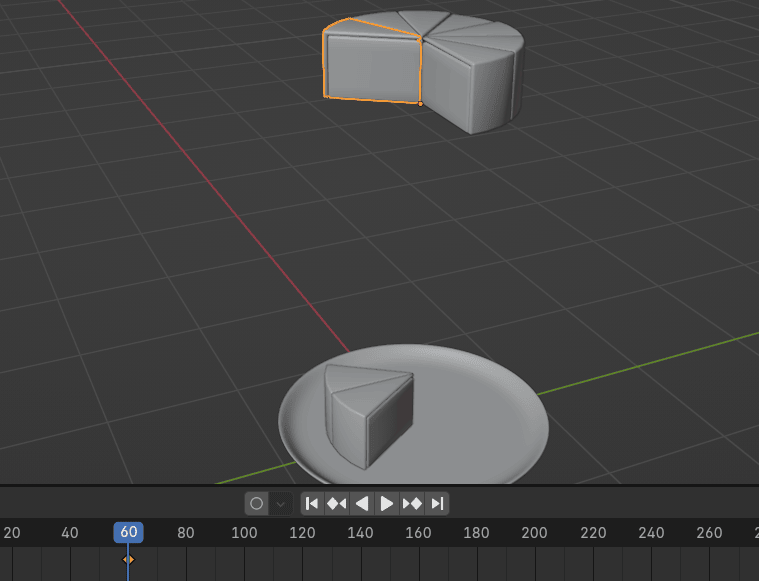Play the animation forward

[x=387, y=503]
